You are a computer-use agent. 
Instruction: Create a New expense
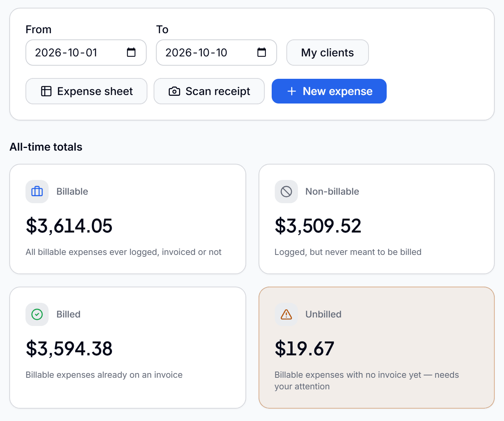click(x=329, y=91)
